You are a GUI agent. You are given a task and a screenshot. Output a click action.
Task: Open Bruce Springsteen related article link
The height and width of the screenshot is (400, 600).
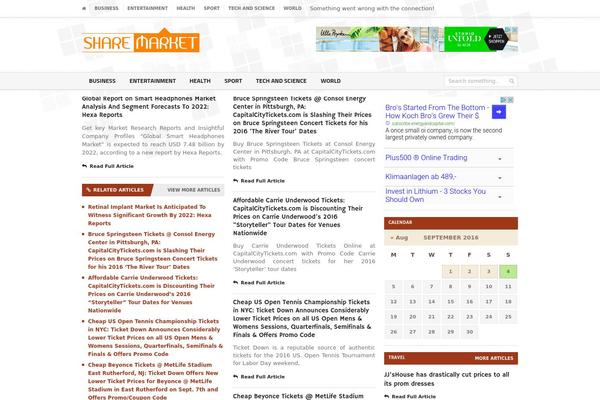152,250
